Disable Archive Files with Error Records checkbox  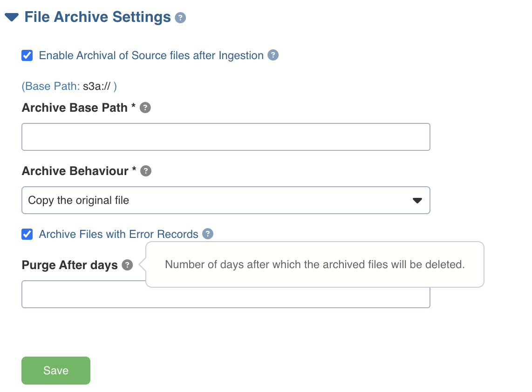tap(27, 234)
